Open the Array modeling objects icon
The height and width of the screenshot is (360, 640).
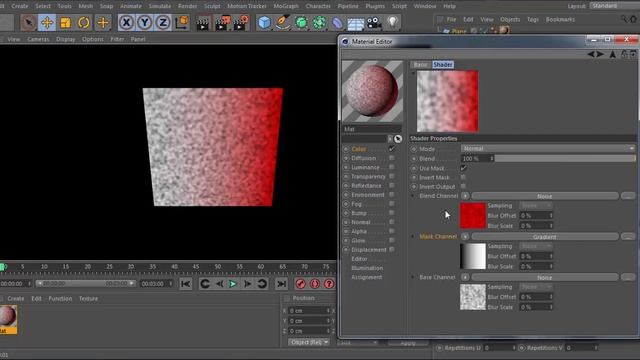pos(319,22)
